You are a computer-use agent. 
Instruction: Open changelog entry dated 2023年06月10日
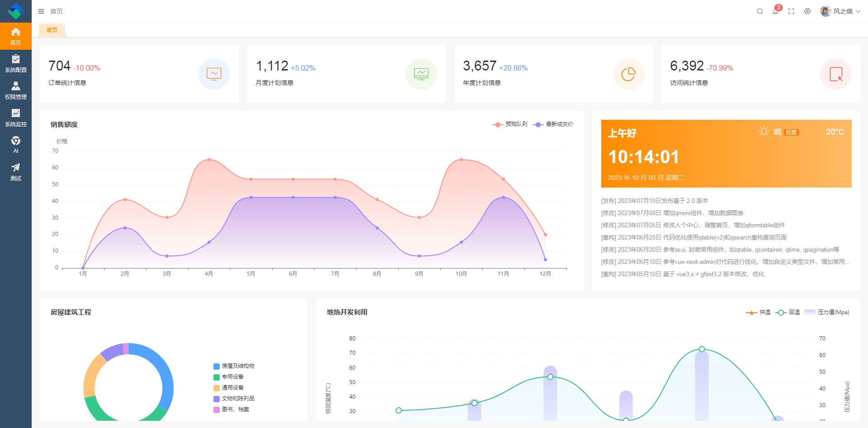pos(726,262)
